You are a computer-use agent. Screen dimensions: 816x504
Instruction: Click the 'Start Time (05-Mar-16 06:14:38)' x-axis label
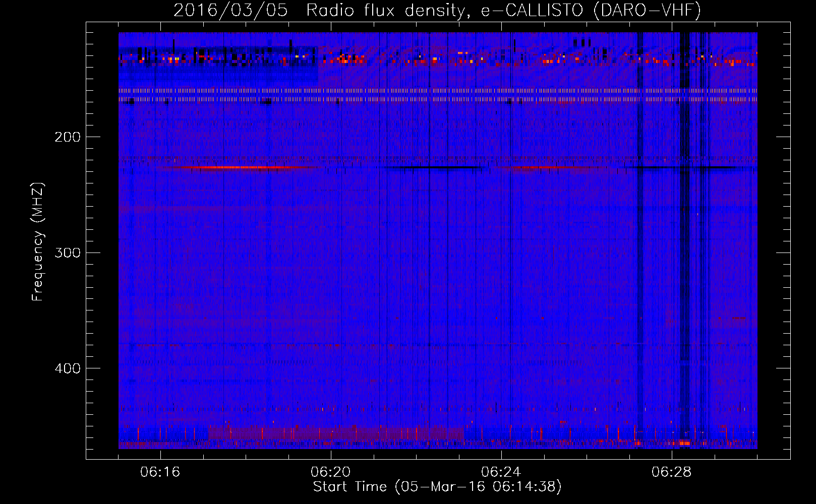tap(437, 487)
